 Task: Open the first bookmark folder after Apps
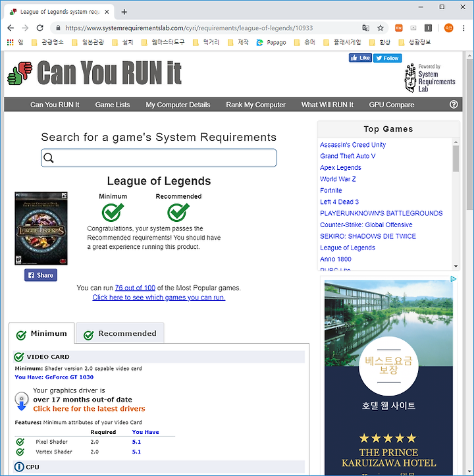click(47, 42)
